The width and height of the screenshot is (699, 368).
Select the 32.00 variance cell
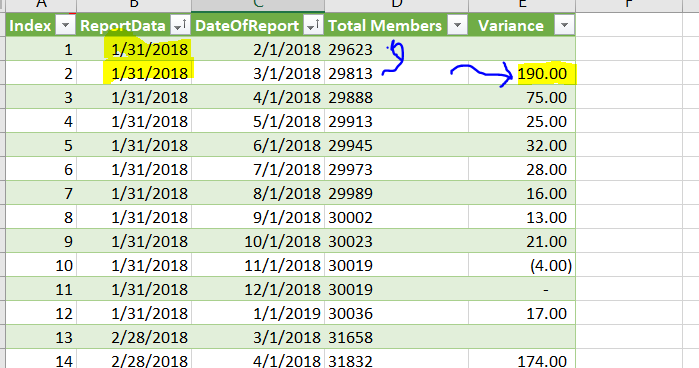tap(522, 145)
